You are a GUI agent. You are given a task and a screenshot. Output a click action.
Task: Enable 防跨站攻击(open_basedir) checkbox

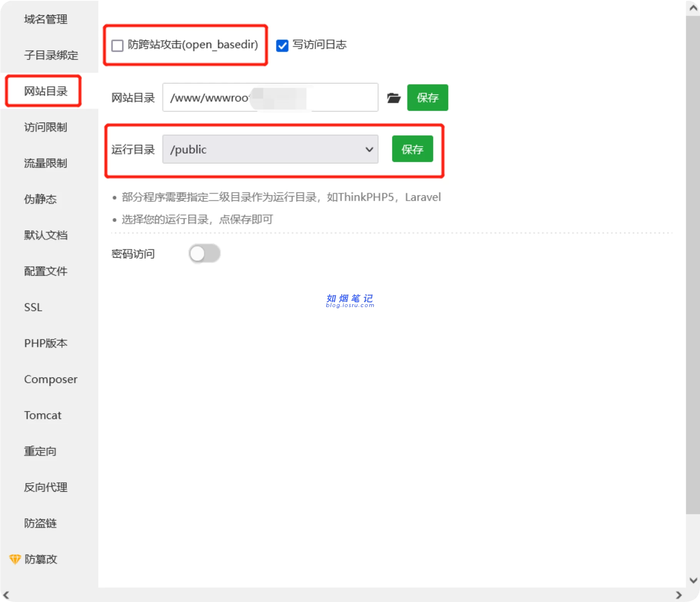click(117, 45)
